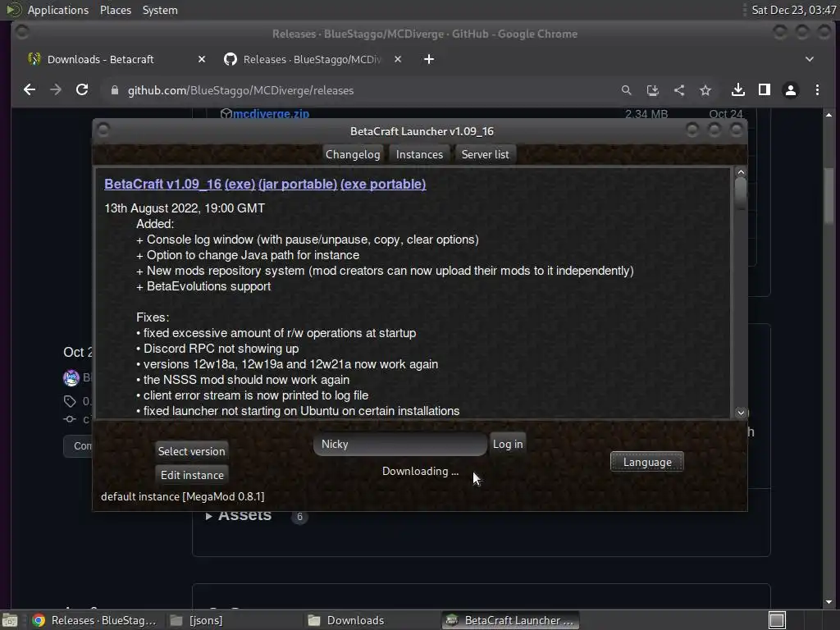Open Chrome zoom search icon
The image size is (840, 630).
point(626,90)
